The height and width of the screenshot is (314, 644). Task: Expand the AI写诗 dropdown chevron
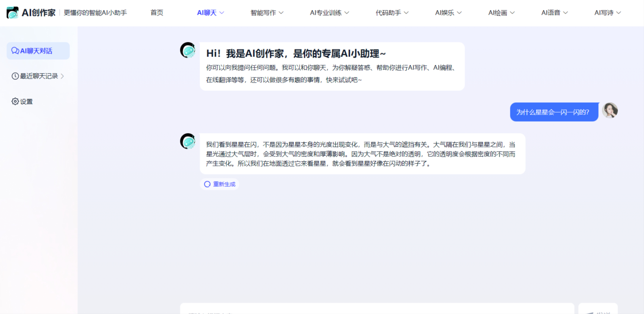pyautogui.click(x=619, y=13)
